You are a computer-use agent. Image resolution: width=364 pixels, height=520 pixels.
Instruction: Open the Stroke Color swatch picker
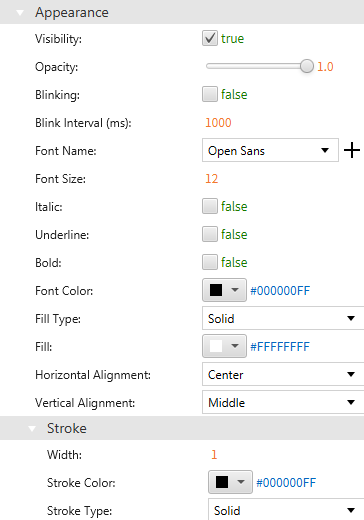click(x=230, y=482)
